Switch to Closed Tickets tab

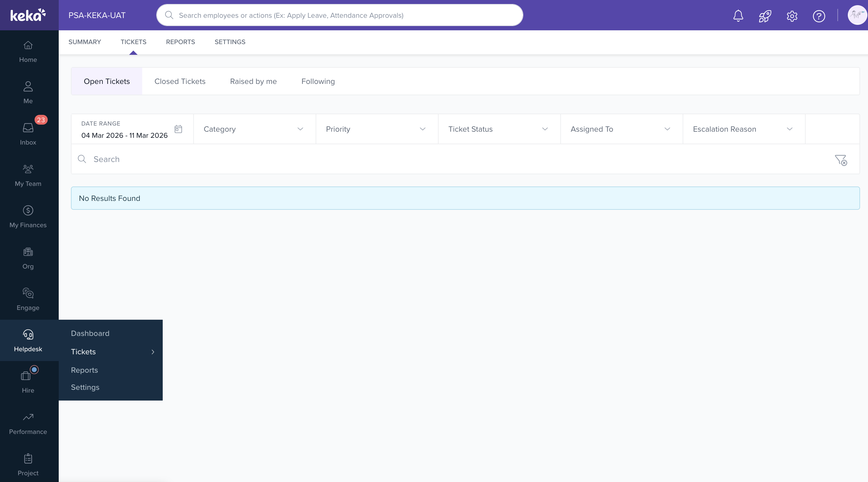(x=180, y=81)
